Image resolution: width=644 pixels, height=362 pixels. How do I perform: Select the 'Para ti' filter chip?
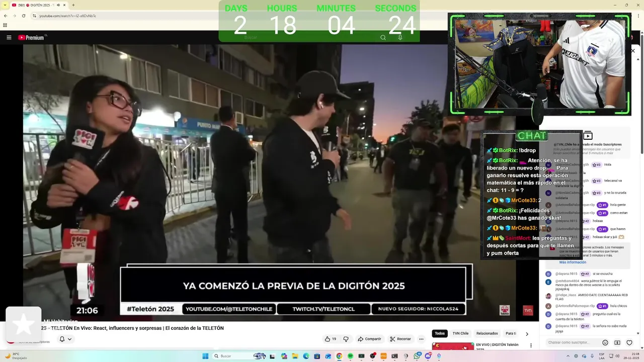click(x=511, y=333)
